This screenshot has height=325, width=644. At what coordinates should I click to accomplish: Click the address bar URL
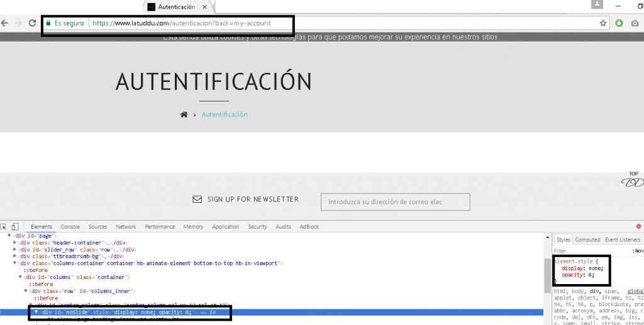[x=182, y=23]
